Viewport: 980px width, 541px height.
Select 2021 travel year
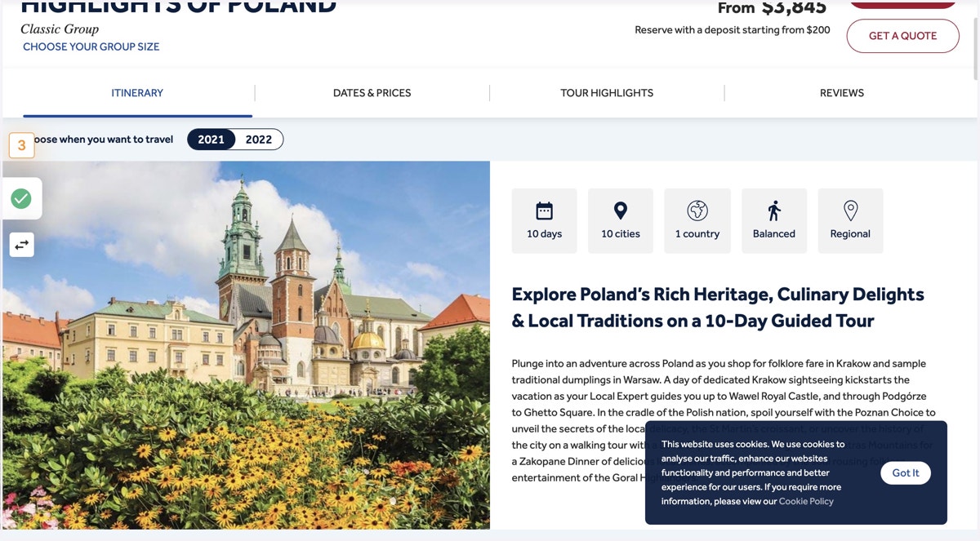tap(212, 140)
